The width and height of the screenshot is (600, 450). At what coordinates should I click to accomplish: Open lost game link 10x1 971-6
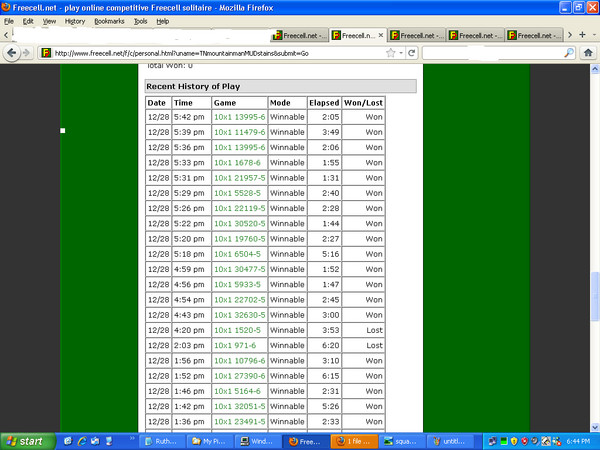(235, 346)
